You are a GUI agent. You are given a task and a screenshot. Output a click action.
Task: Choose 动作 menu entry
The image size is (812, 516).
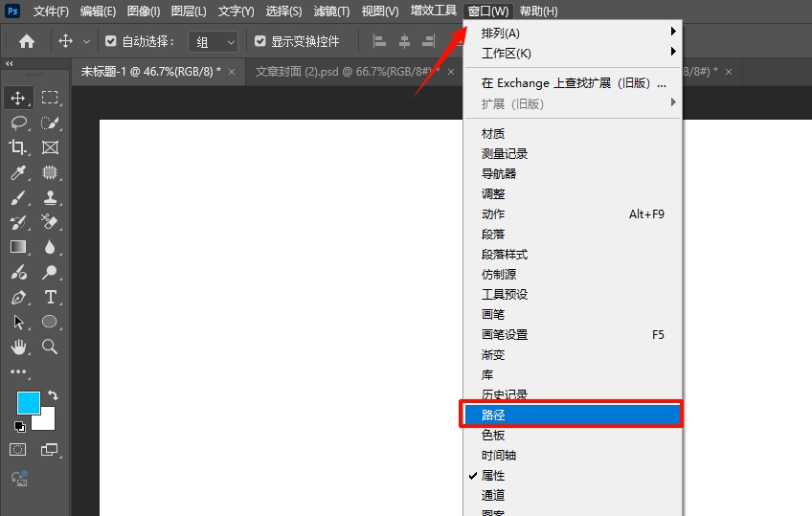[573, 213]
